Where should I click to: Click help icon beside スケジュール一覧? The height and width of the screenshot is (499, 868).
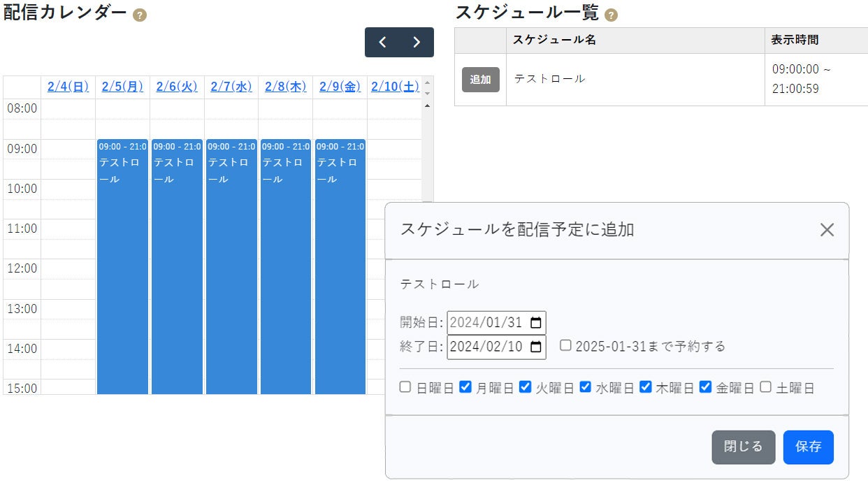(x=612, y=15)
